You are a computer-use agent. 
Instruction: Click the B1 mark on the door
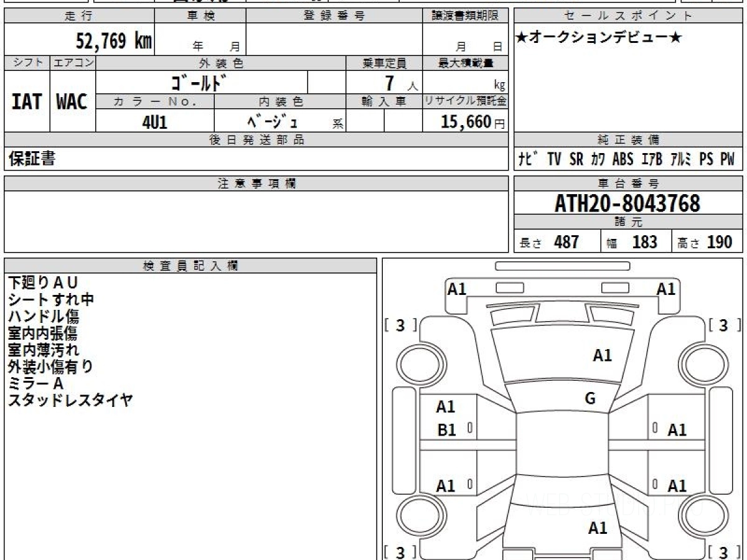(x=447, y=429)
